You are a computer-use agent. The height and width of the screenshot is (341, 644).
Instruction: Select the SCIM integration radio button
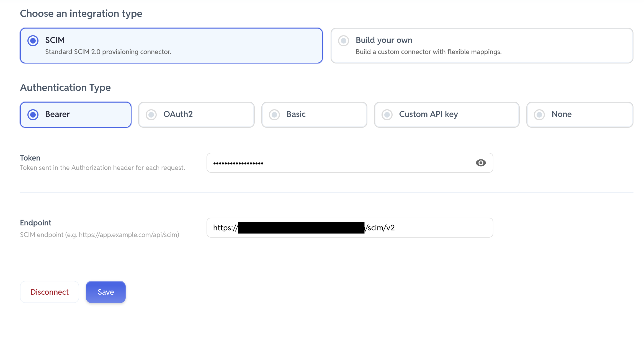[x=33, y=41]
